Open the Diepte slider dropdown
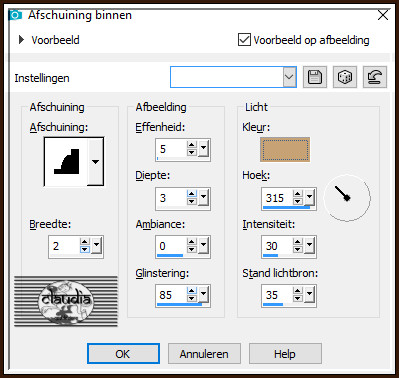 [203, 198]
